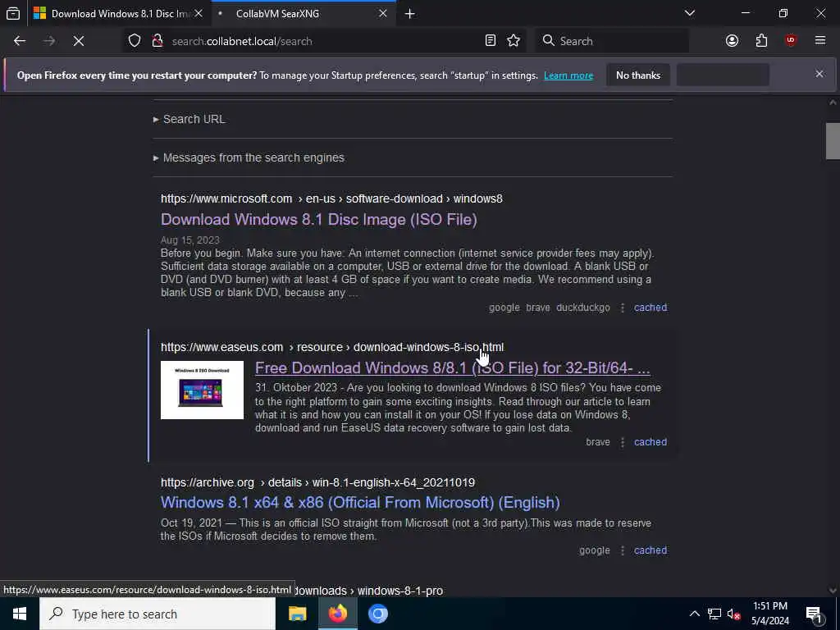Screen dimensions: 840x630
Task: Close the CollabVM SearXNG tab
Action: [383, 13]
